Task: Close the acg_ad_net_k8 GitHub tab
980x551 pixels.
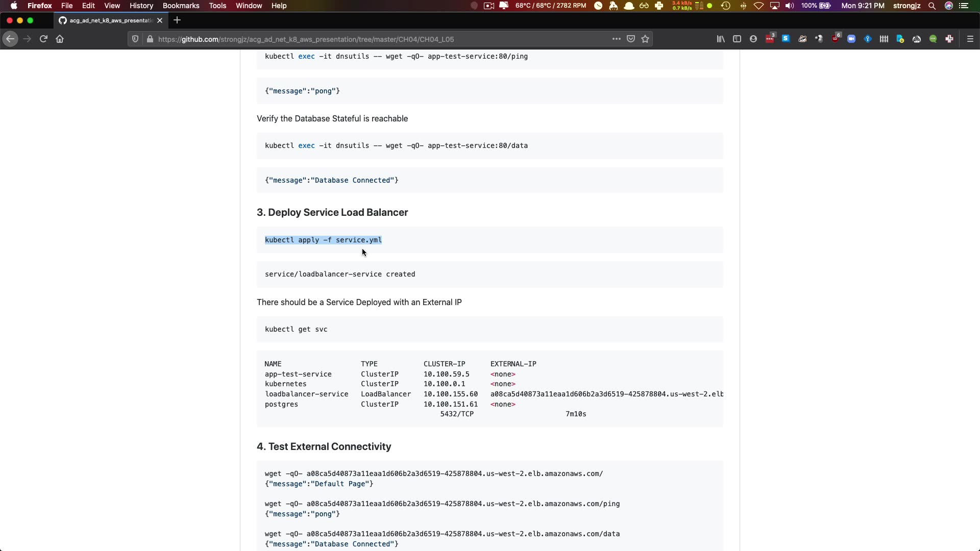Action: coord(160,20)
